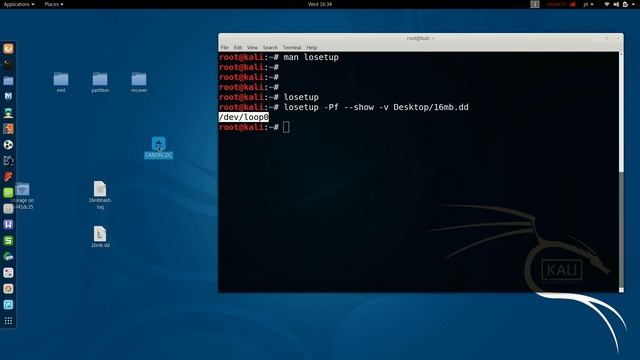Image resolution: width=640 pixels, height=360 pixels.
Task: Open the Applications menu dropdown
Action: click(19, 4)
